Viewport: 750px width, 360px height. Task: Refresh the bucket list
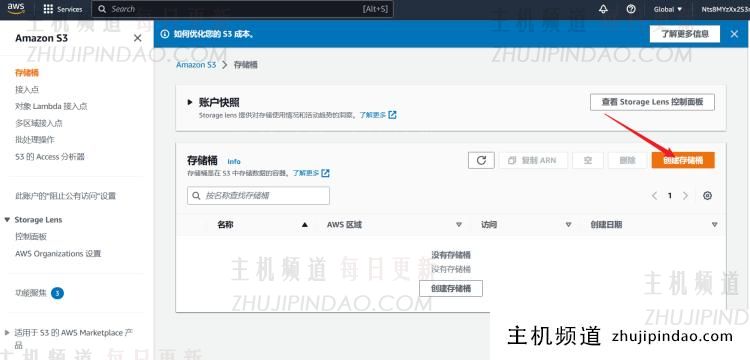(x=481, y=161)
